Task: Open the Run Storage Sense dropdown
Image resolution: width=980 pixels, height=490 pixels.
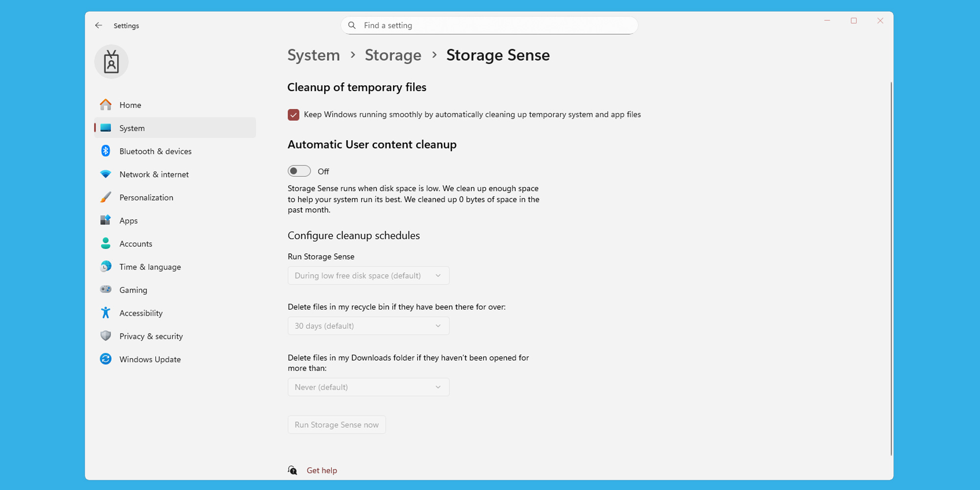Action: point(368,275)
